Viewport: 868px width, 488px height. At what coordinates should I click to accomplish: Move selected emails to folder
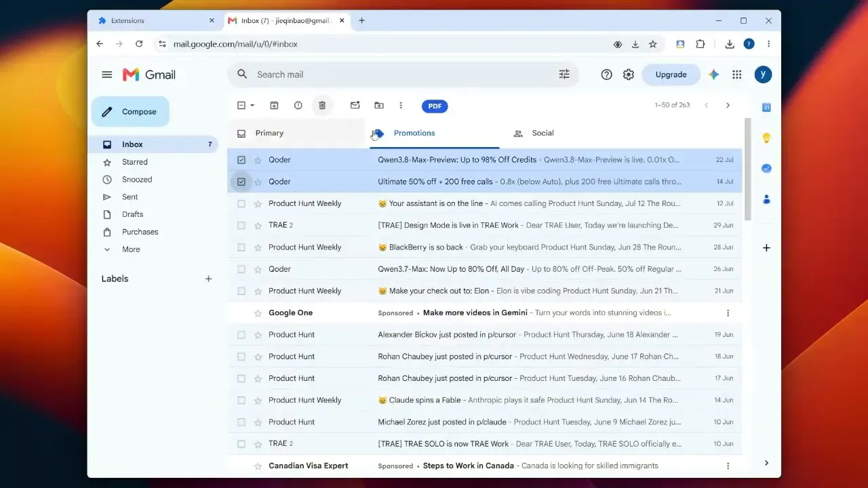coord(379,106)
